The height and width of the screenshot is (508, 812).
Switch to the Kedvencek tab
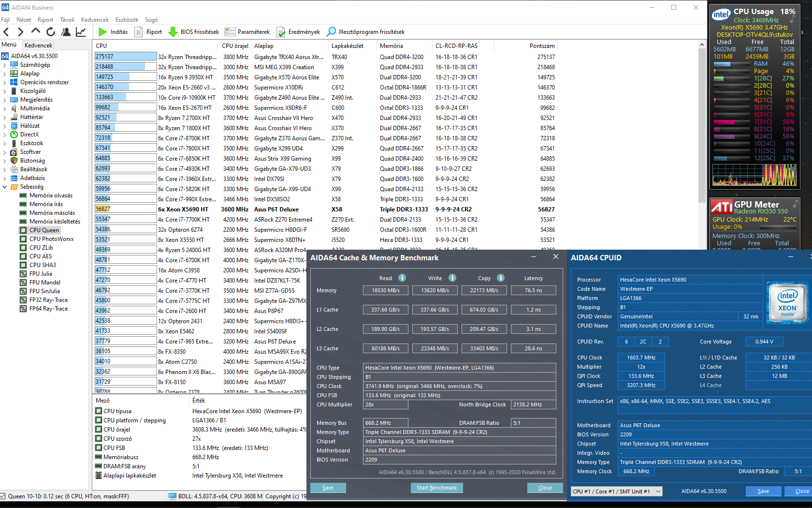[x=39, y=45]
